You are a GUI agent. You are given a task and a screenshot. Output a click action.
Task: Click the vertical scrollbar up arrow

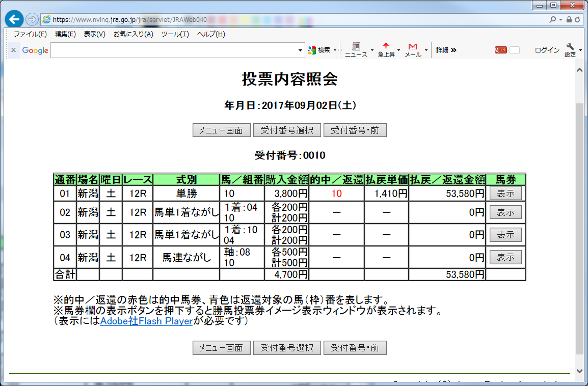pos(579,70)
